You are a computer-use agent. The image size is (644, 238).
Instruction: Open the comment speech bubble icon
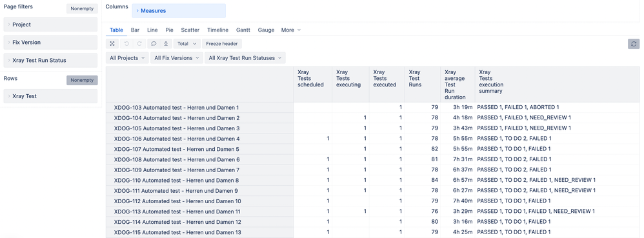[154, 43]
